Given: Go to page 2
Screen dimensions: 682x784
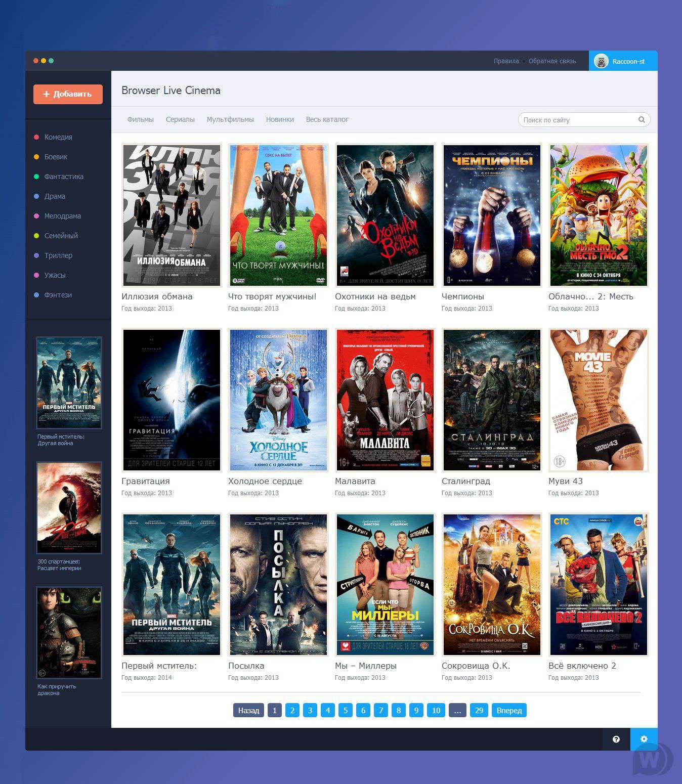Looking at the screenshot, I should click(x=292, y=710).
